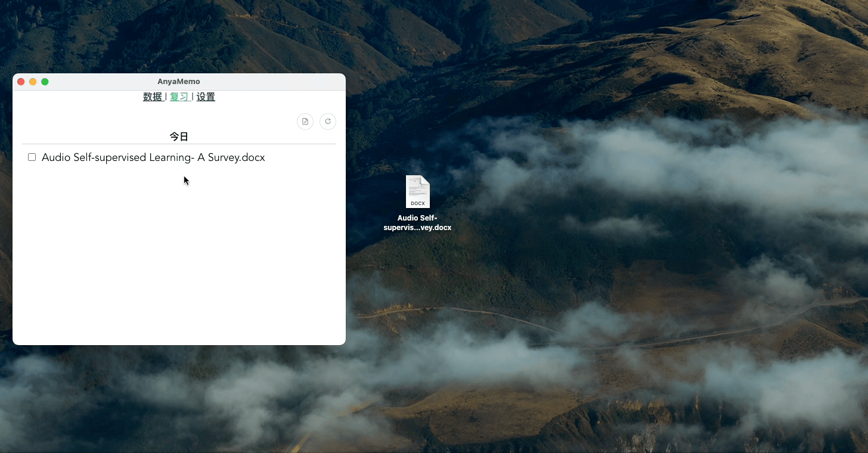Open the DOCX file icon on desktop

click(x=417, y=191)
